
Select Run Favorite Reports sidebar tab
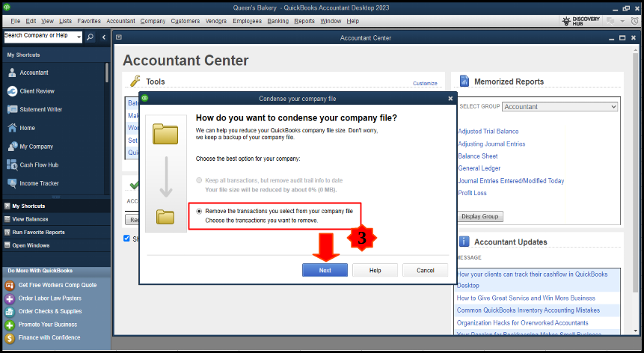coord(56,233)
